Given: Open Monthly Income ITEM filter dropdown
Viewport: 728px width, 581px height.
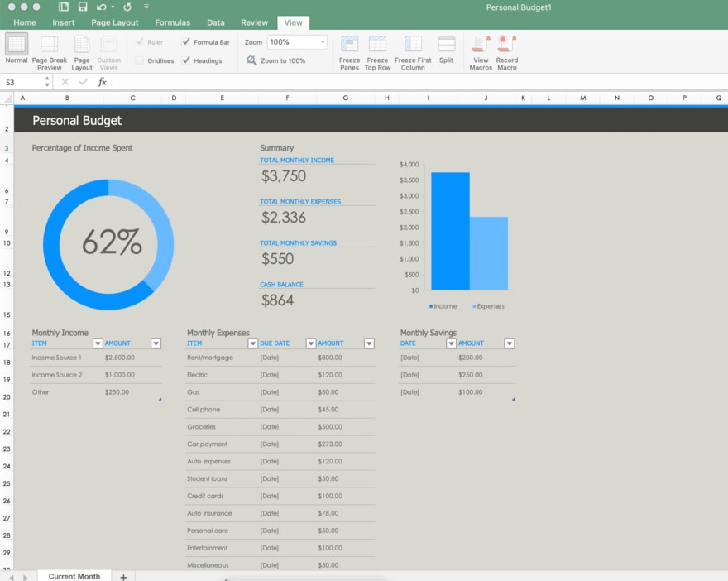Looking at the screenshot, I should pyautogui.click(x=98, y=343).
